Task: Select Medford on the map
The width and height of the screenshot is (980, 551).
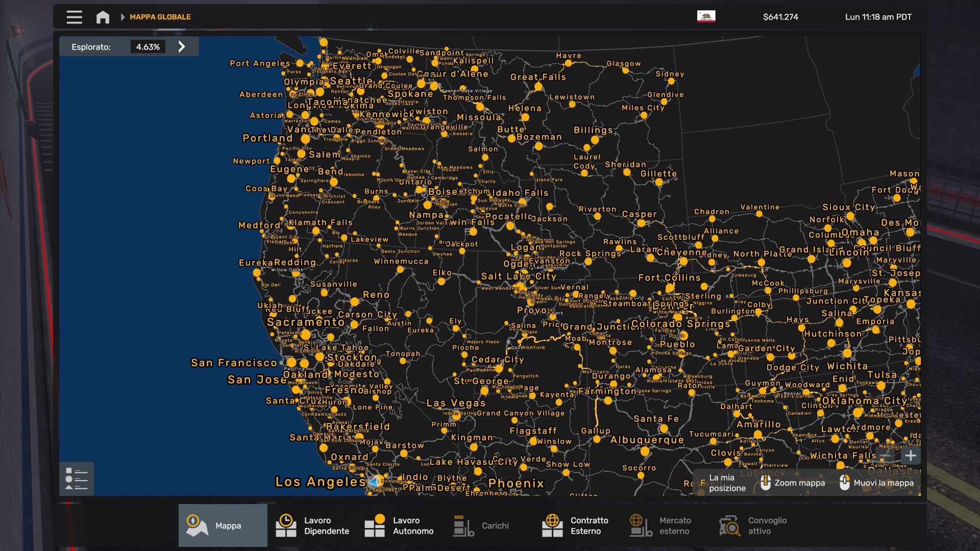Action: tap(259, 225)
